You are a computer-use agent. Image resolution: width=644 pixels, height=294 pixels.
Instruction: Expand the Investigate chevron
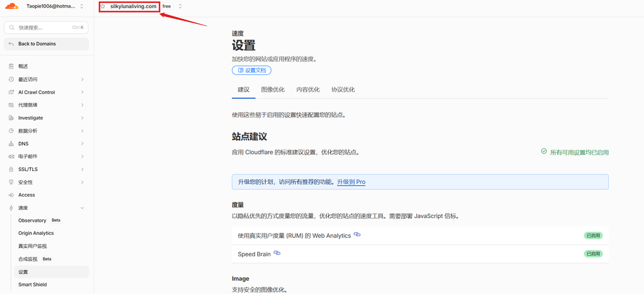pos(82,117)
